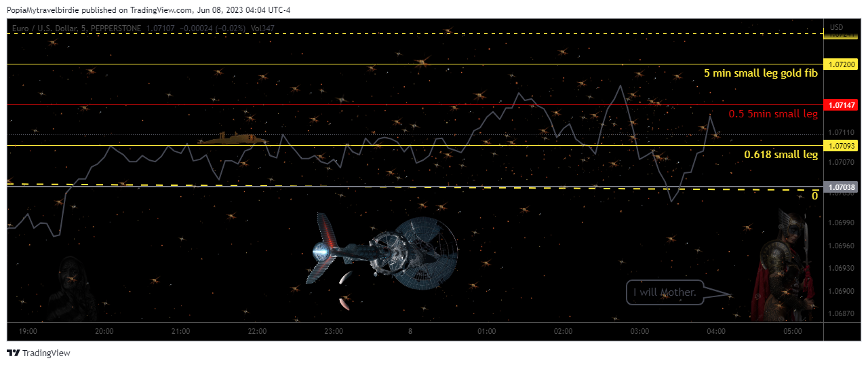The image size is (868, 365).
Task: Click the small orange ship near 22:00
Action: click(x=232, y=138)
